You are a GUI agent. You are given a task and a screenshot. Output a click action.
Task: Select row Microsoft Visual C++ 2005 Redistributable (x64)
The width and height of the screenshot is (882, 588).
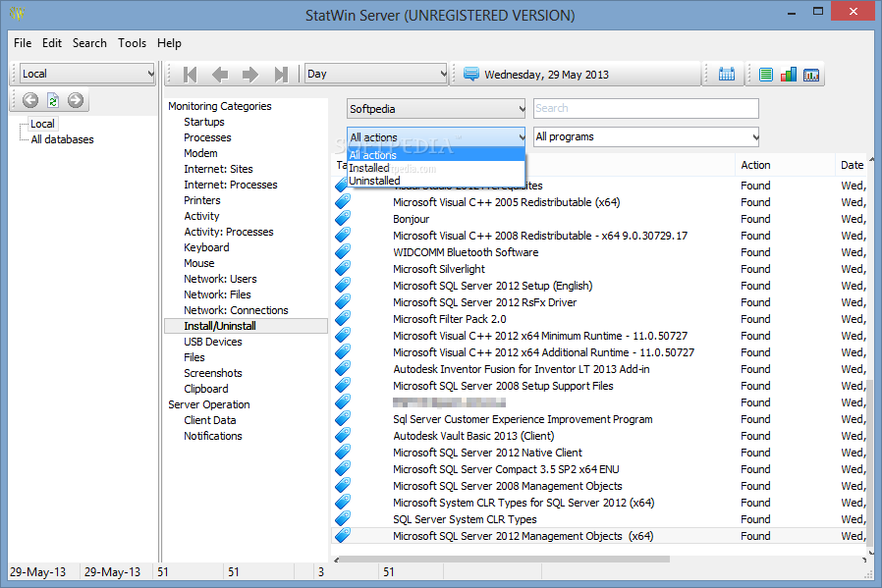click(601, 202)
